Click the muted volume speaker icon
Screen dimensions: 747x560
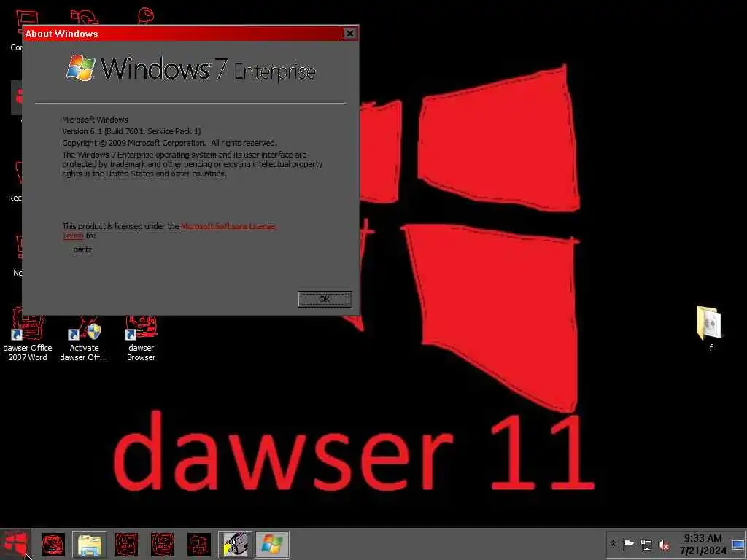pos(664,545)
